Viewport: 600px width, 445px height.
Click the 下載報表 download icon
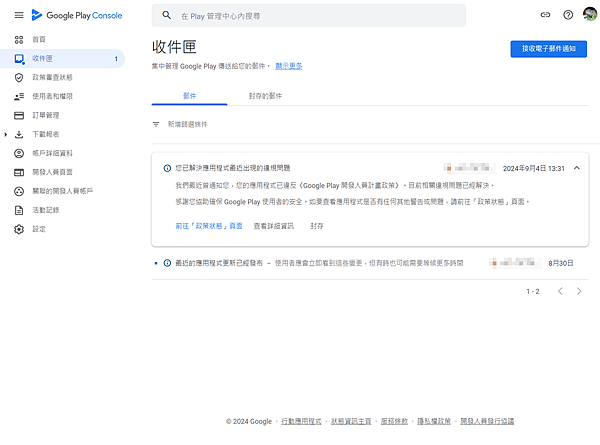(19, 134)
